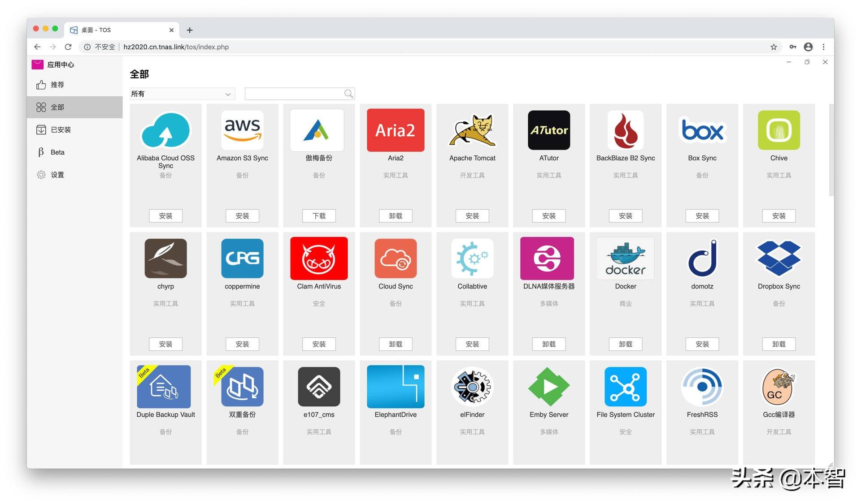
Task: Select the Apache Tomcat cat icon
Action: (x=472, y=130)
